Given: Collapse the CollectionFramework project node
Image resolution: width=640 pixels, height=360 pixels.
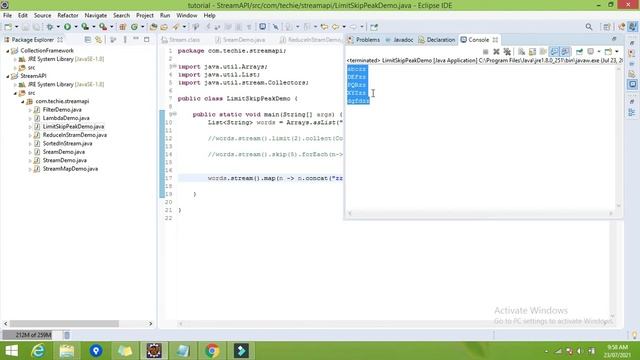Looking at the screenshot, I should [7, 51].
